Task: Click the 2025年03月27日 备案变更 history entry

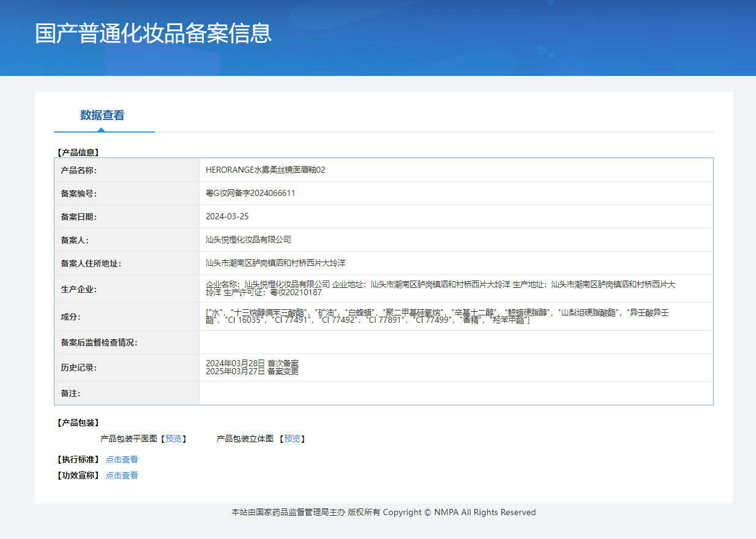Action: 252,371
